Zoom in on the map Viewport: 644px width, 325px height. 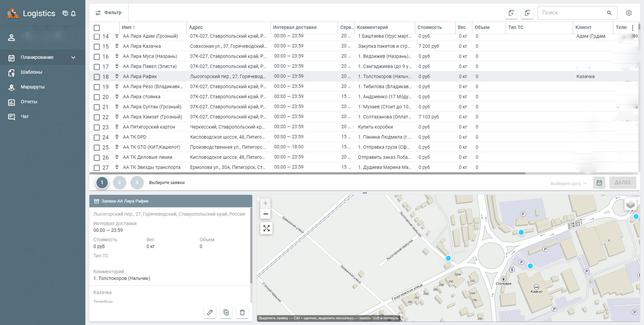[x=265, y=203]
